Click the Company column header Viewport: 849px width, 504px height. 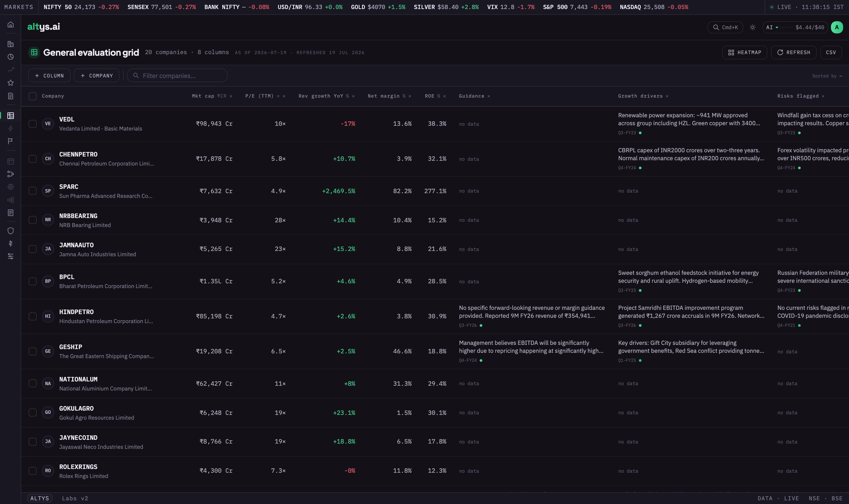click(53, 96)
